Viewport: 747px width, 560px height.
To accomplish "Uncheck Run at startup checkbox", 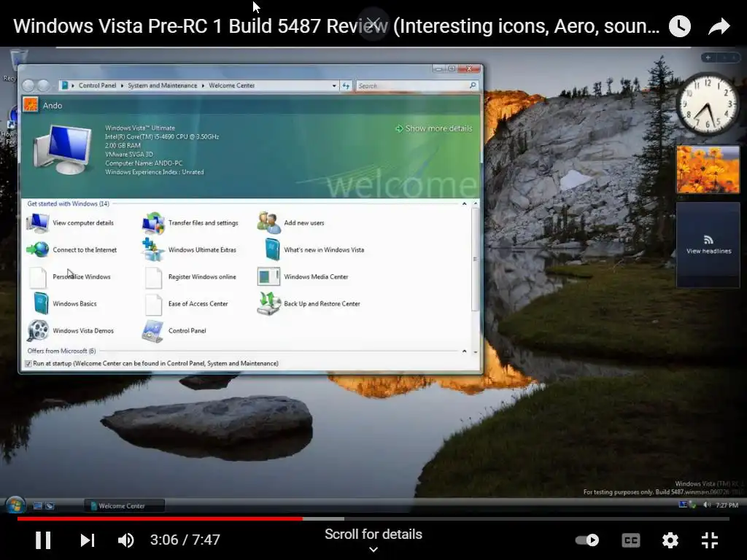I will pyautogui.click(x=28, y=363).
